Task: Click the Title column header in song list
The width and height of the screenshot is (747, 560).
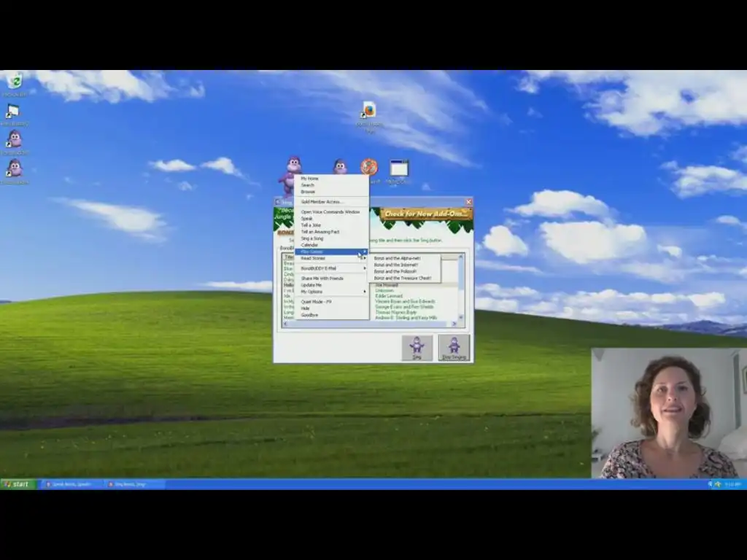Action: click(289, 257)
